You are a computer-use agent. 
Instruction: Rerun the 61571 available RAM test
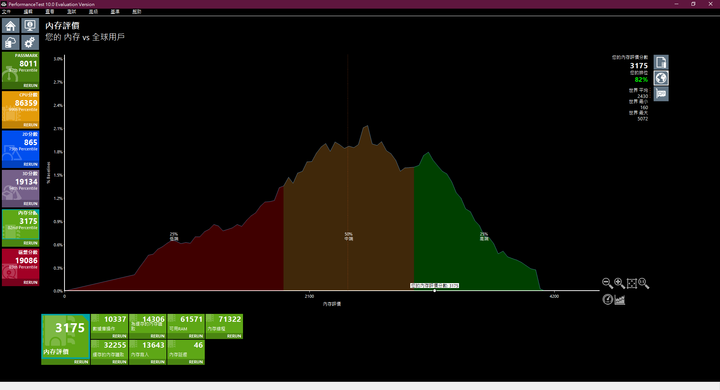click(x=196, y=336)
